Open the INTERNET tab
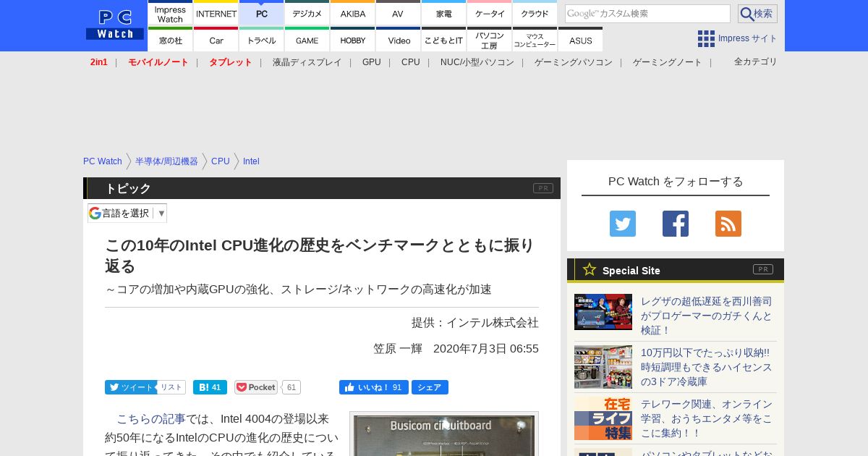 point(216,13)
